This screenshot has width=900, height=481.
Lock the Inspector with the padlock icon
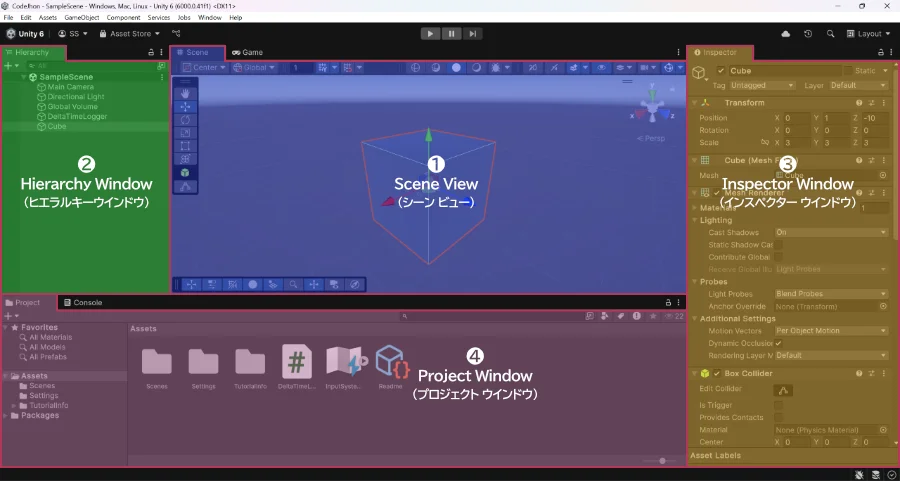coord(873,51)
